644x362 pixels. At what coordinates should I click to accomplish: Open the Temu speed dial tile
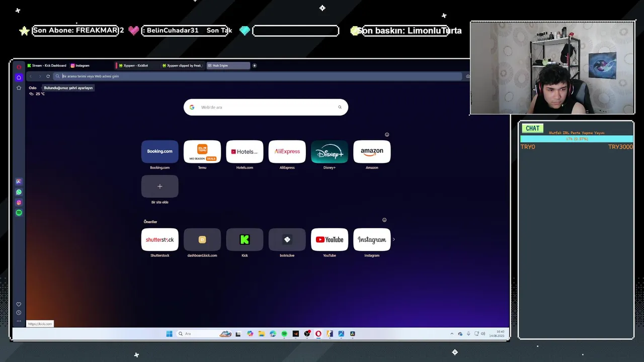coord(202,151)
